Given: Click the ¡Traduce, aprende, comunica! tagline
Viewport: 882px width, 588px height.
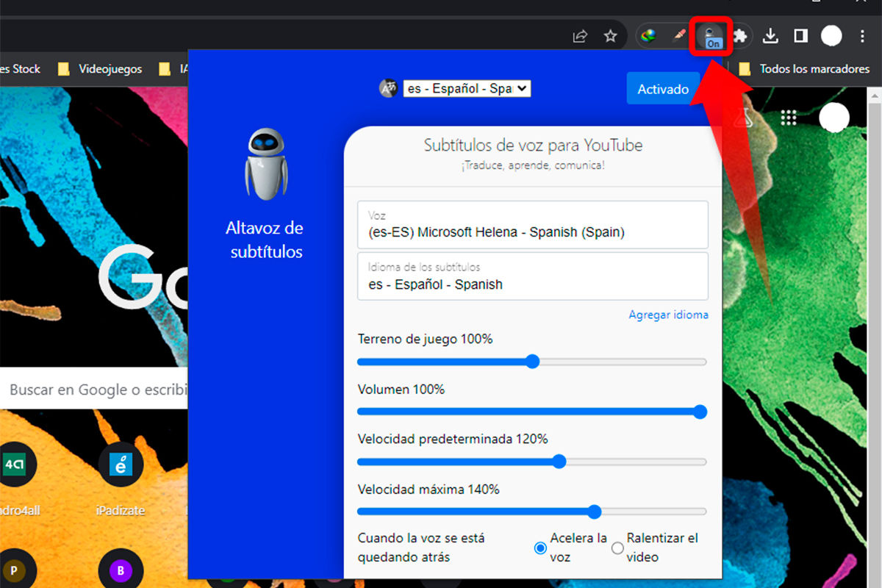Looking at the screenshot, I should point(533,165).
